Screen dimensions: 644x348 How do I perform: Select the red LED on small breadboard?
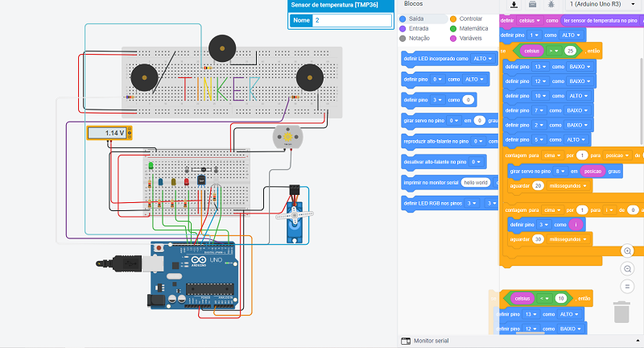tap(187, 181)
